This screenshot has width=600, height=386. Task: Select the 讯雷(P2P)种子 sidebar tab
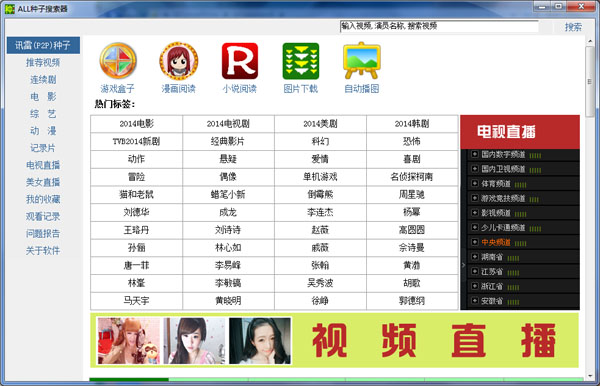click(x=43, y=45)
